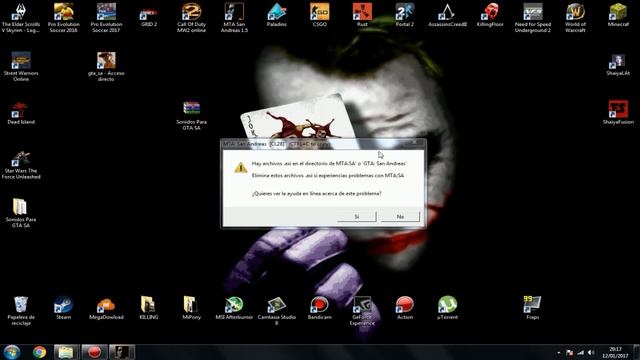This screenshot has width=640, height=360.
Task: Select the MiPony desktop icon
Action: [x=191, y=308]
